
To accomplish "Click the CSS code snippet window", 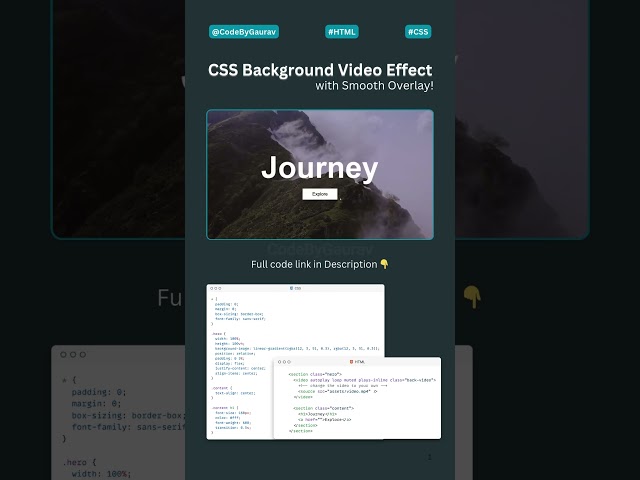I will pos(295,362).
